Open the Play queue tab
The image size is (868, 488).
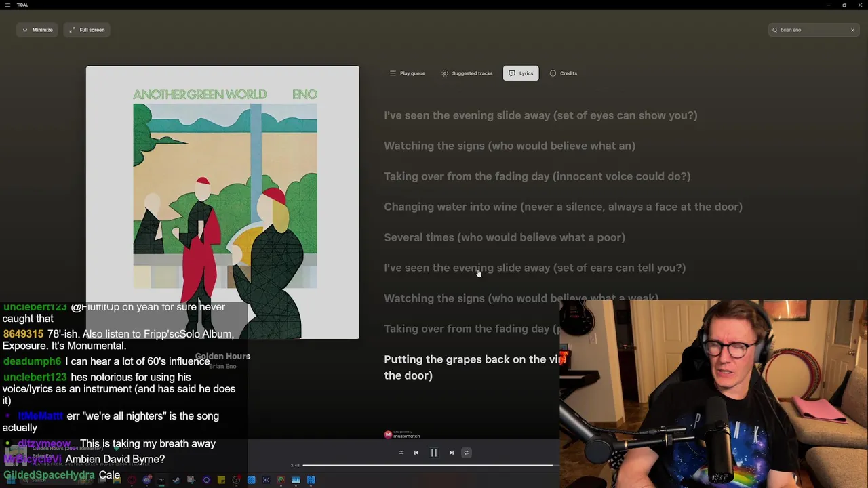(x=408, y=73)
